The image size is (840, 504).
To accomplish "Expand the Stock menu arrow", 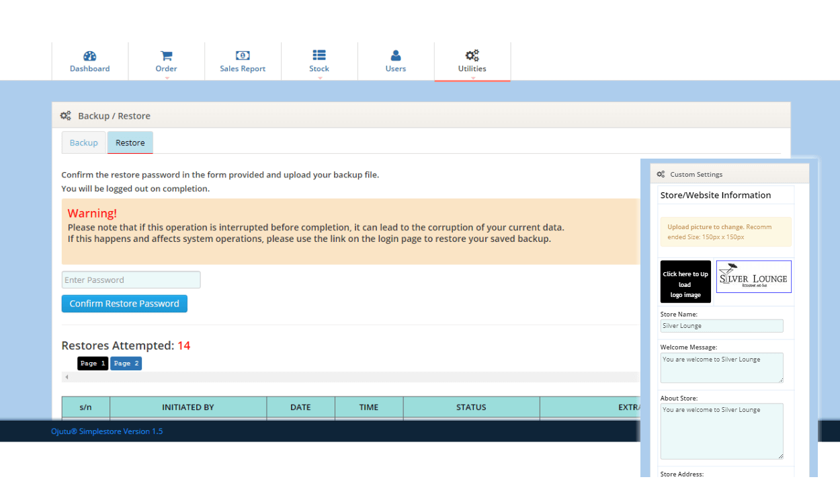I will click(x=320, y=78).
